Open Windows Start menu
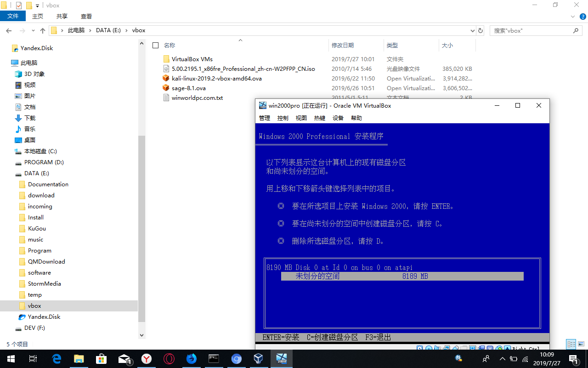 11,358
